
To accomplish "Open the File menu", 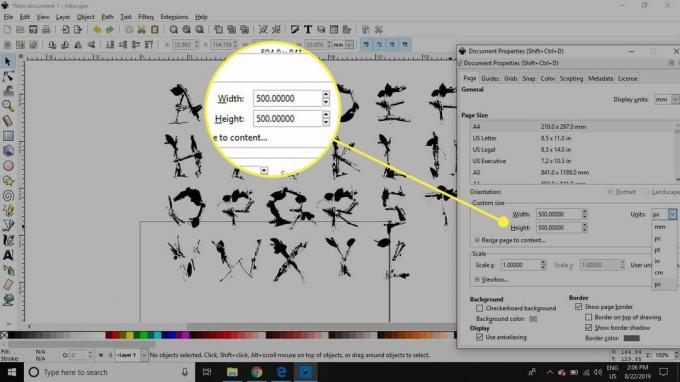I will click(8, 17).
